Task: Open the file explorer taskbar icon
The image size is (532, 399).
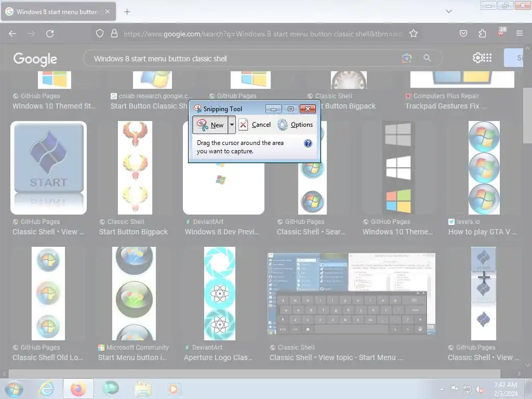Action: point(143,389)
